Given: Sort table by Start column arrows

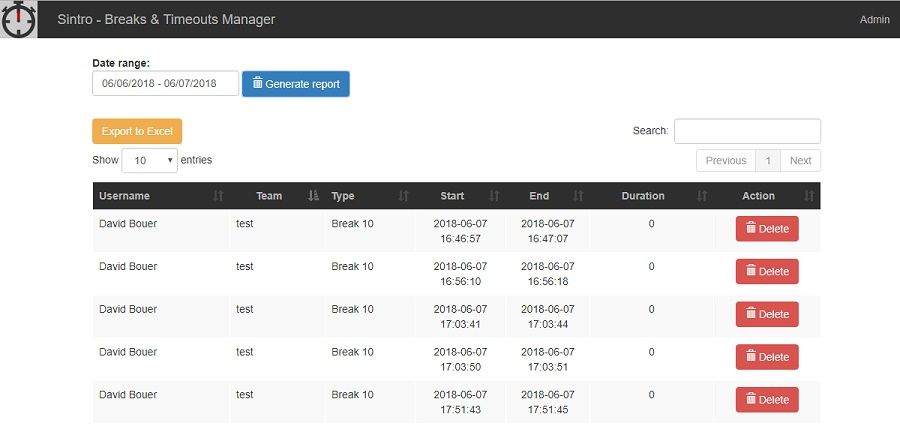Looking at the screenshot, I should click(x=494, y=196).
